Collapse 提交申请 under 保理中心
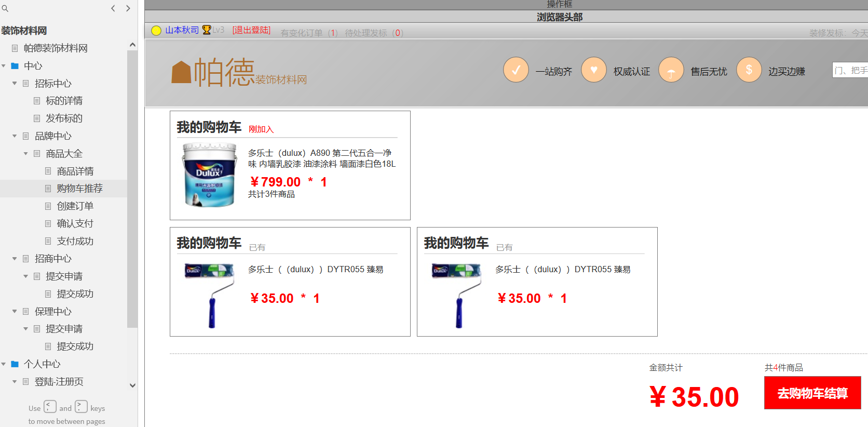This screenshot has height=427, width=868. pos(25,329)
